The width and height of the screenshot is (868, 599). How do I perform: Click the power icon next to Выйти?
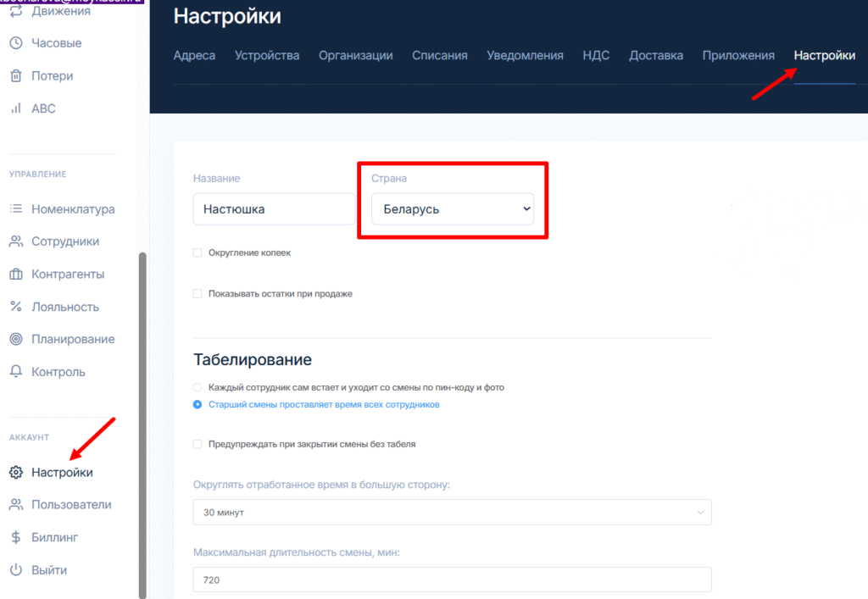(16, 569)
